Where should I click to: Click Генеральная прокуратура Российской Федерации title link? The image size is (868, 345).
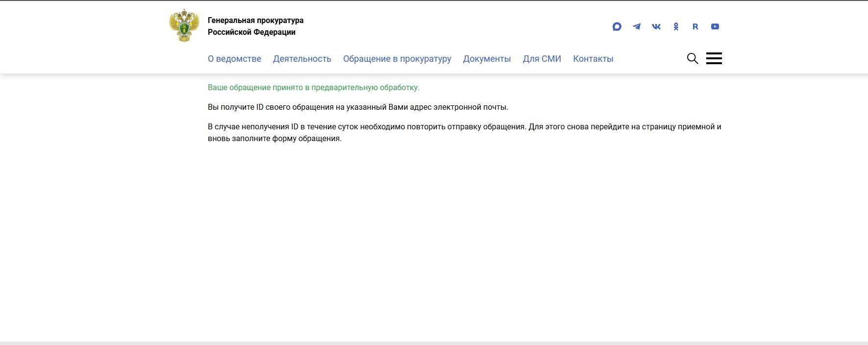pos(255,26)
